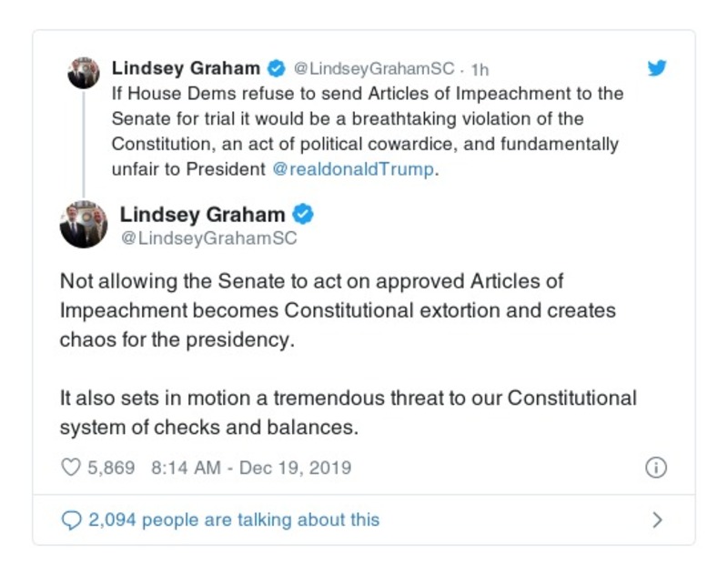Open the @LindseyGrahamSC handle beside the 1h timestamp
This screenshot has width=728, height=575.
(x=373, y=69)
